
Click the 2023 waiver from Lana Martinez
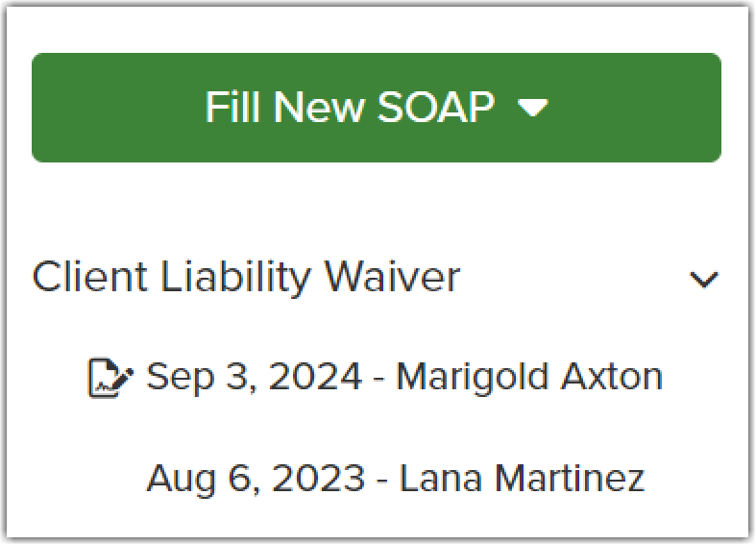pos(396,479)
